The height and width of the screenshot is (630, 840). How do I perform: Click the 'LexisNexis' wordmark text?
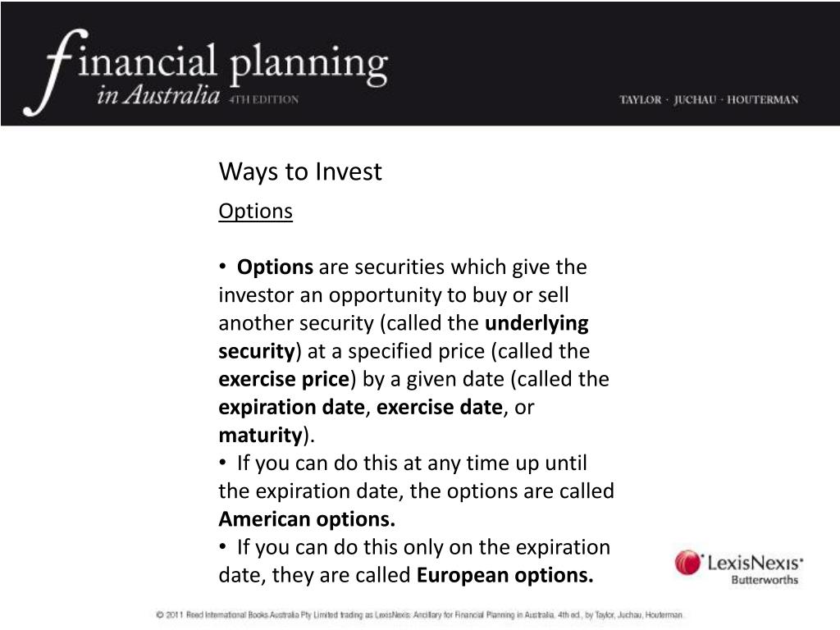(756, 563)
